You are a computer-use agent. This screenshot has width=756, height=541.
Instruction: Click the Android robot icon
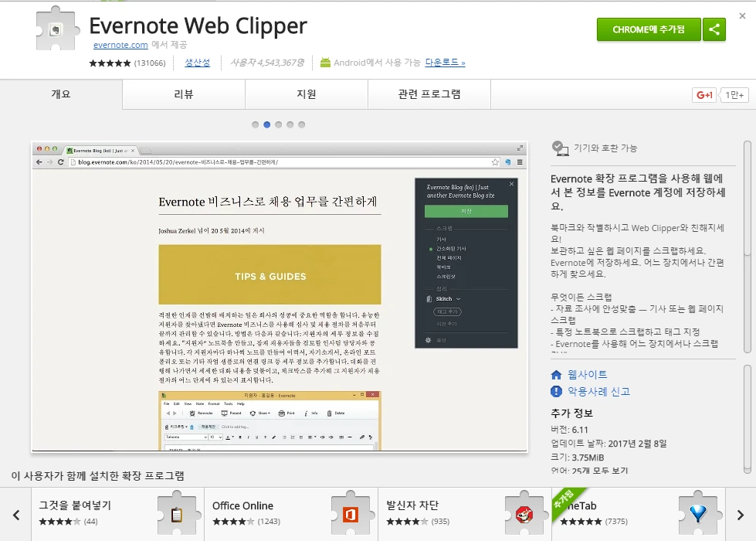[x=325, y=63]
